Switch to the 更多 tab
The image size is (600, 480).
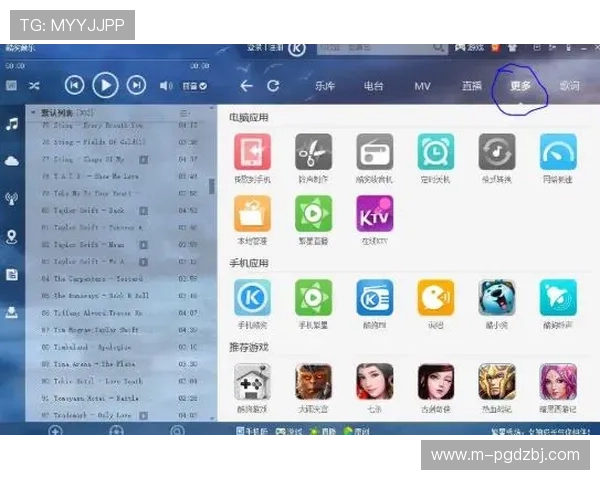(520, 86)
